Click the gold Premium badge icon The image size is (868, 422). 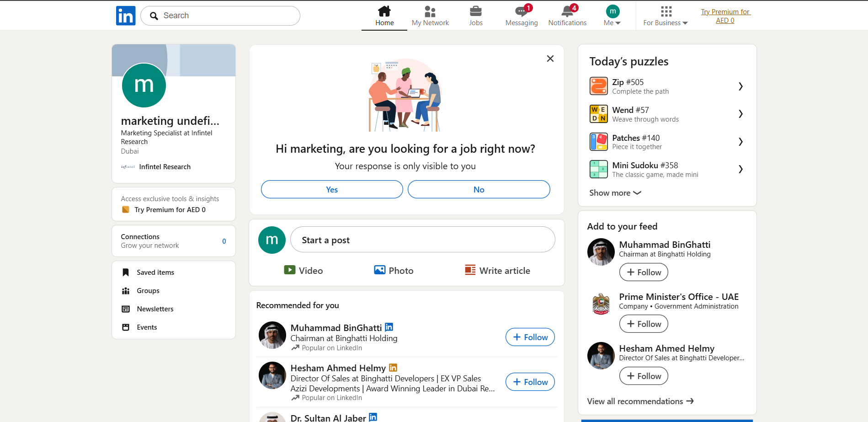click(x=126, y=209)
